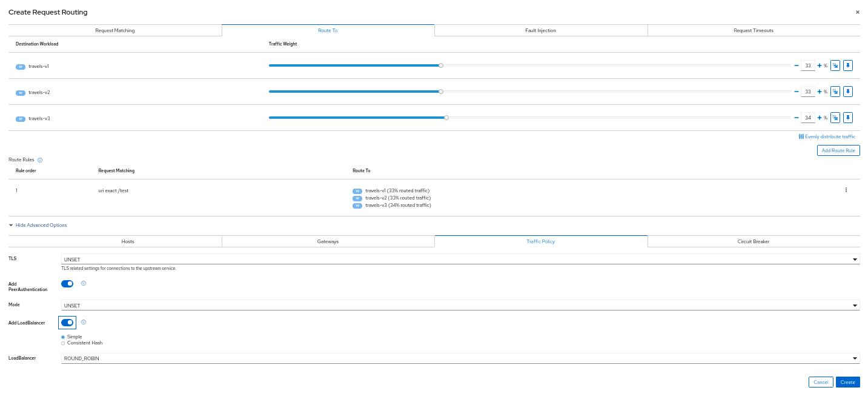This screenshot has width=868, height=396.
Task: Open the TLS dropdown
Action: pos(460,260)
